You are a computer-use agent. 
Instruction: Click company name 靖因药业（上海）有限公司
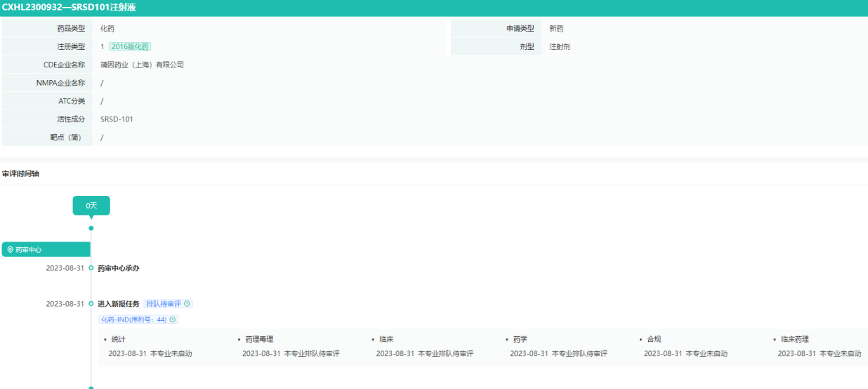pyautogui.click(x=142, y=65)
